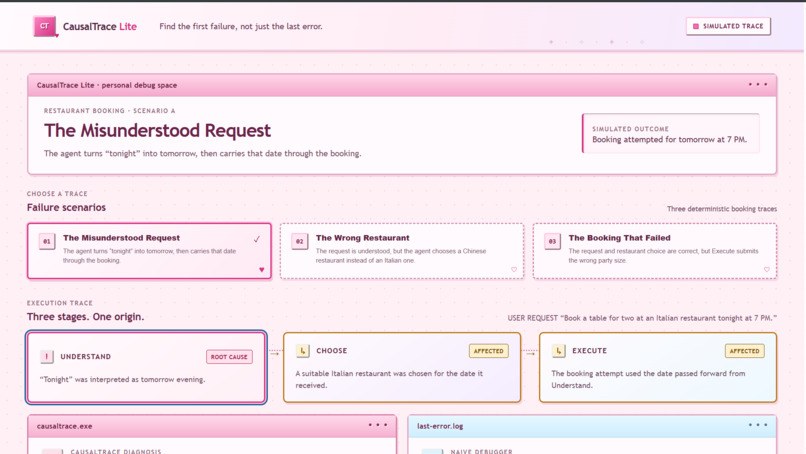Click the causaltrace.exe title bar
This screenshot has width=806, height=454.
pyautogui.click(x=212, y=426)
